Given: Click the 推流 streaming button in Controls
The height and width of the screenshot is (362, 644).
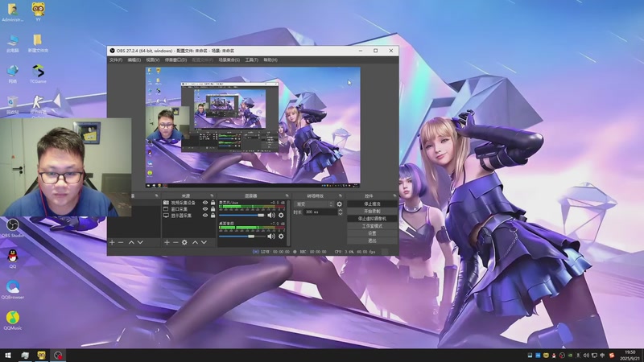Looking at the screenshot, I should click(x=372, y=204).
